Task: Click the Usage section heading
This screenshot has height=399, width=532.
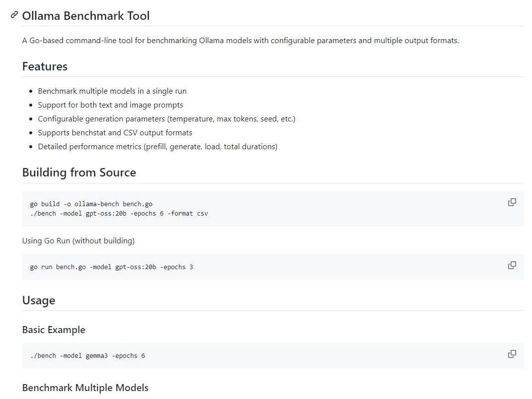Action: click(x=39, y=300)
